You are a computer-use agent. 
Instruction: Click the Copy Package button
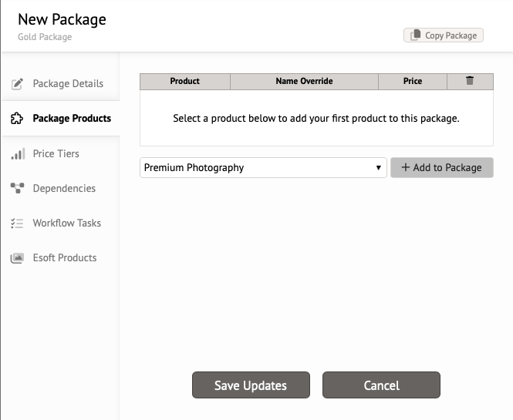tap(444, 35)
